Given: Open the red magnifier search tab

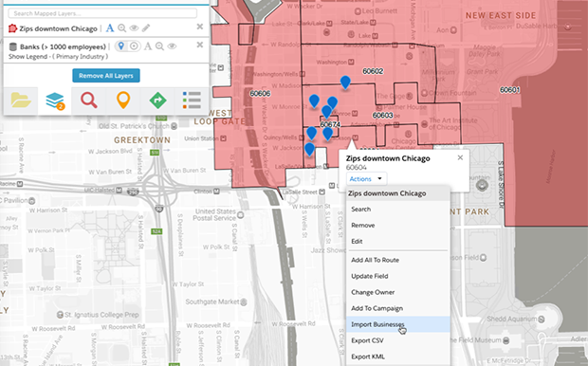Looking at the screenshot, I should click(x=89, y=101).
